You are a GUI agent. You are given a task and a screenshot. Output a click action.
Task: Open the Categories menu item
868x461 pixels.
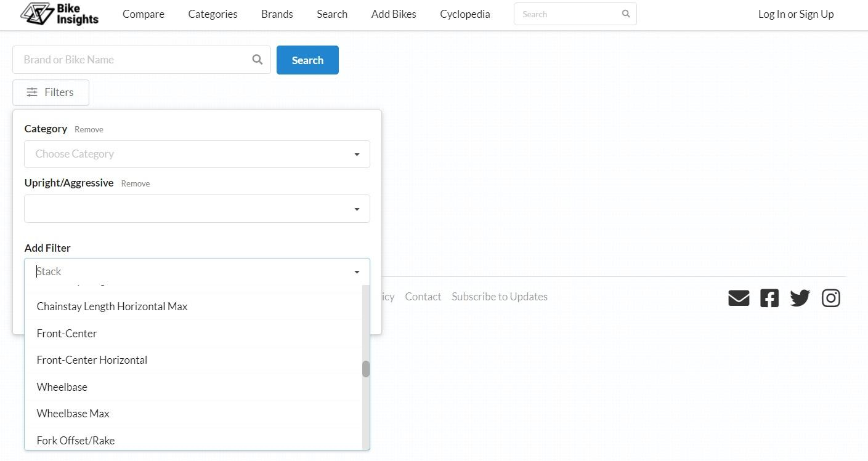pos(213,14)
